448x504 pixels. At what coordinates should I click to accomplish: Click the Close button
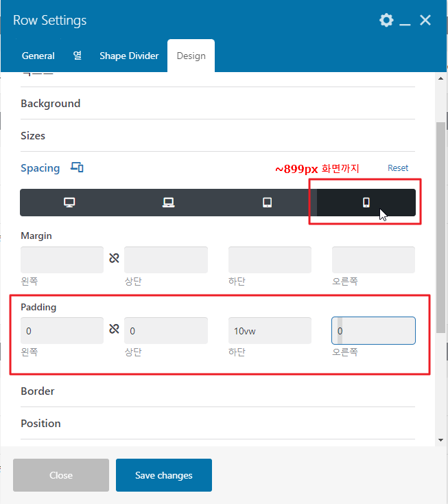point(61,475)
